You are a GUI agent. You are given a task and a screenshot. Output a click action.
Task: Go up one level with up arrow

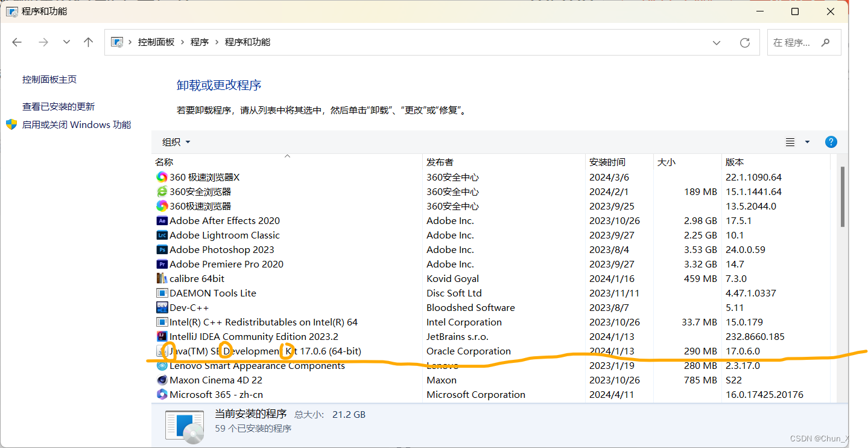pyautogui.click(x=89, y=42)
